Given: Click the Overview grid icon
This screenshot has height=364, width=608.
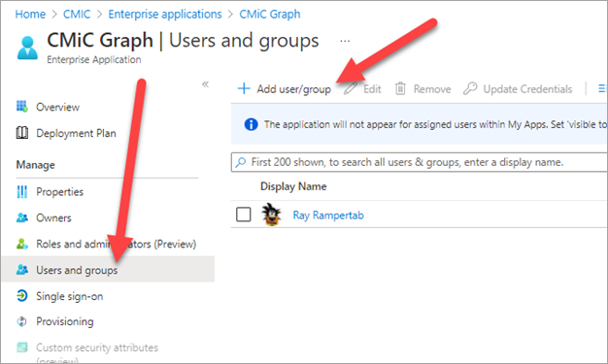Looking at the screenshot, I should click(22, 107).
